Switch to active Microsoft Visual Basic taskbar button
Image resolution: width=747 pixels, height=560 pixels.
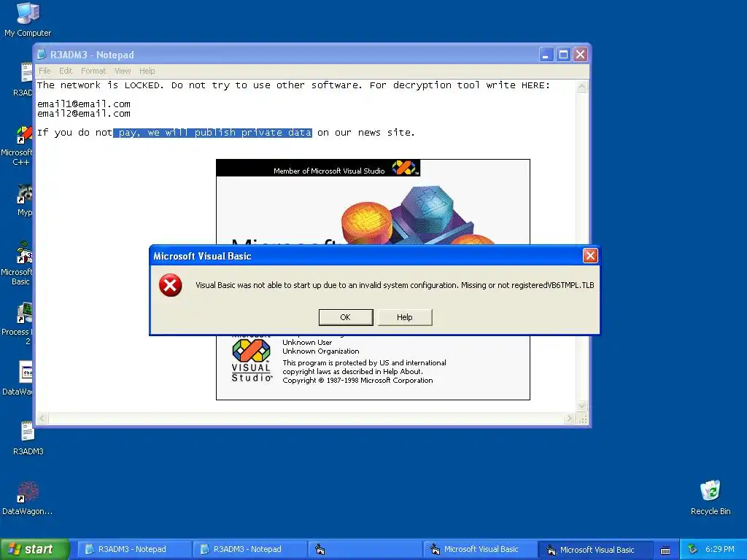click(x=595, y=550)
